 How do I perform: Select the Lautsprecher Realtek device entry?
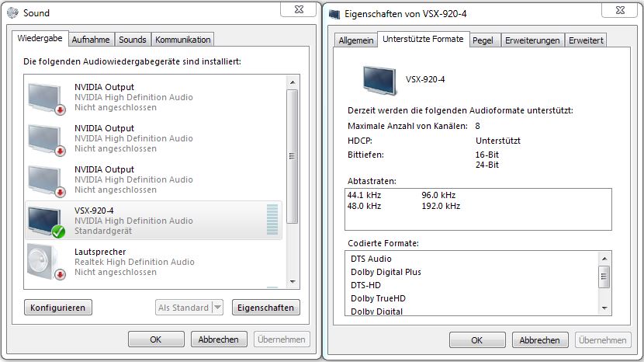tap(154, 262)
